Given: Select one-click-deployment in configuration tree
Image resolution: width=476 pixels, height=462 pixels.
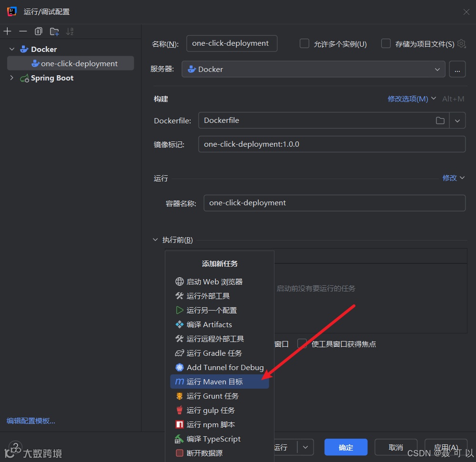Looking at the screenshot, I should (x=71, y=63).
